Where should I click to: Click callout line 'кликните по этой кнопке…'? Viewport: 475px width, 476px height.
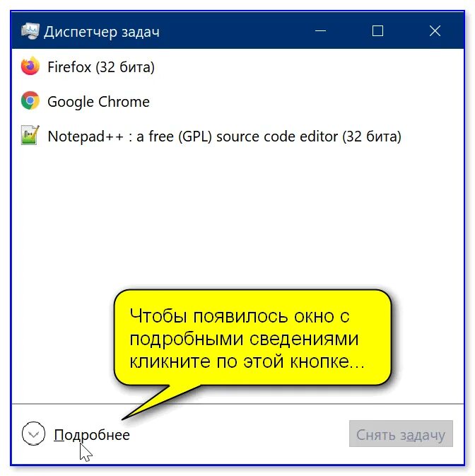coord(247,361)
